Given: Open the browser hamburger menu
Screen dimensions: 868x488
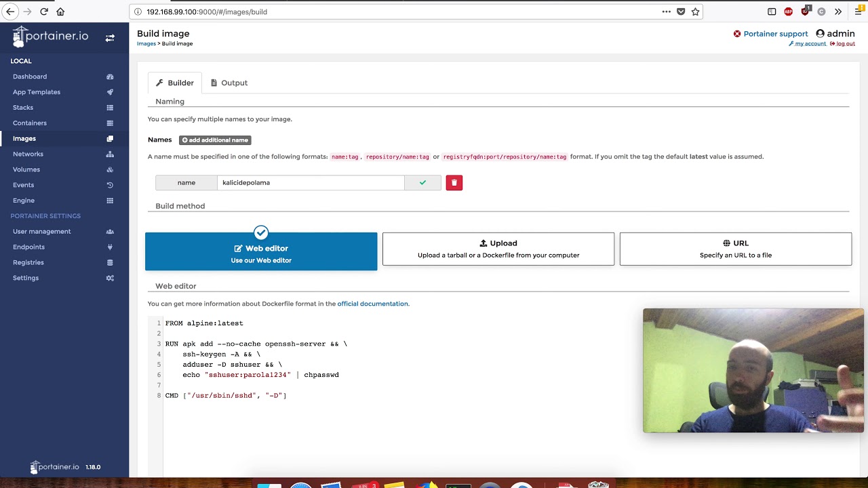Looking at the screenshot, I should tap(859, 12).
